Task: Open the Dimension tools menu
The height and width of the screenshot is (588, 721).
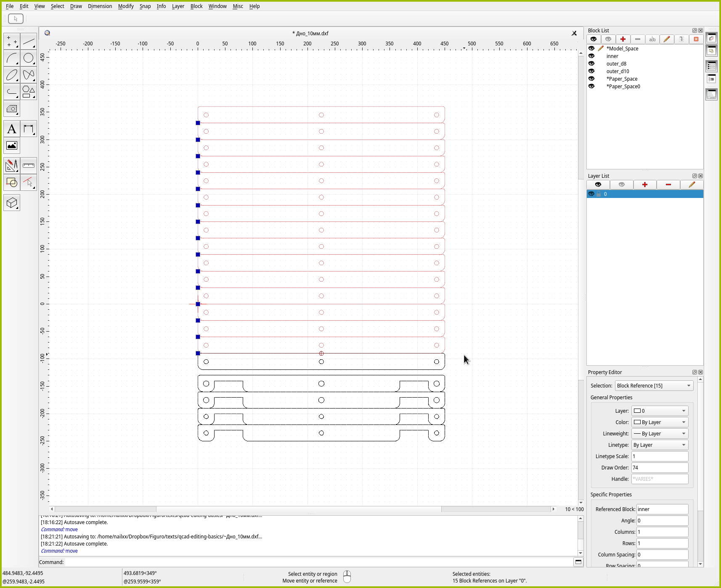Action: [29, 129]
